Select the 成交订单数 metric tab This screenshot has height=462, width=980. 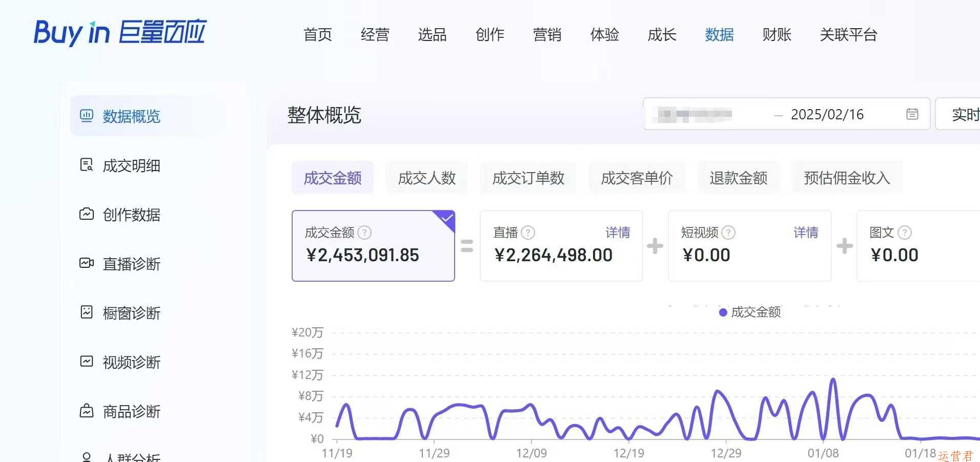[x=528, y=178]
